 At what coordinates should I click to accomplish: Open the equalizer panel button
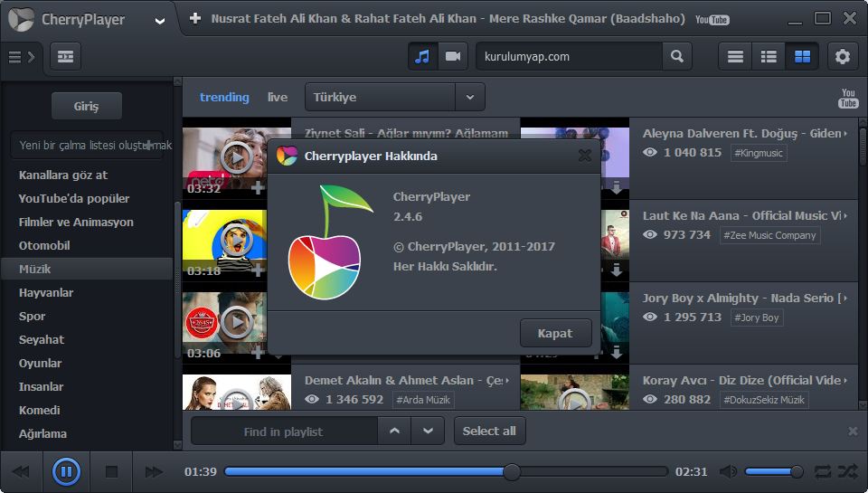coord(65,56)
